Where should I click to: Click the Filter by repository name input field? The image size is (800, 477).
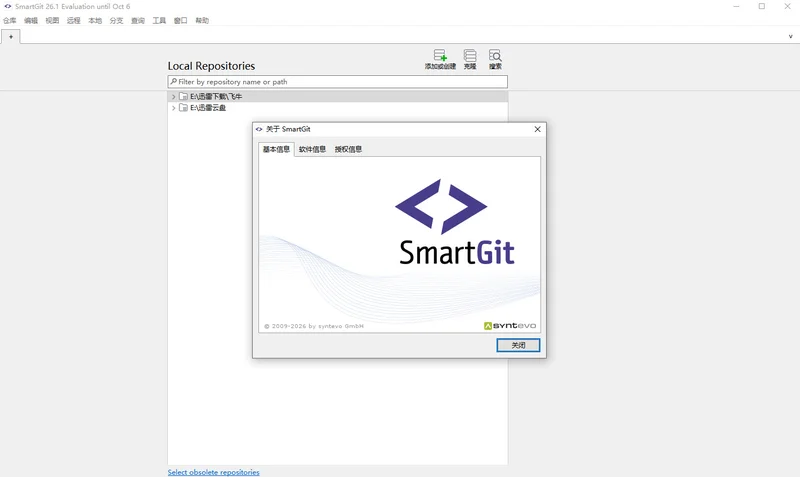[x=338, y=82]
